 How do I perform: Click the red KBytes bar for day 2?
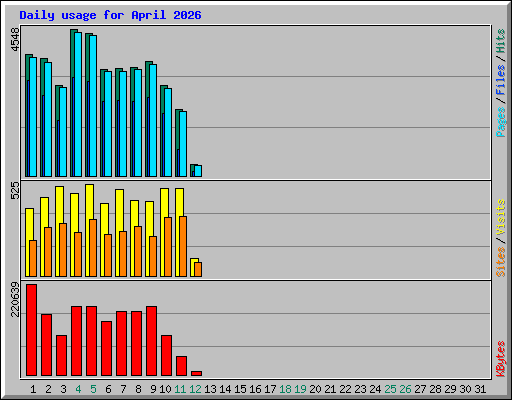pyautogui.click(x=47, y=345)
